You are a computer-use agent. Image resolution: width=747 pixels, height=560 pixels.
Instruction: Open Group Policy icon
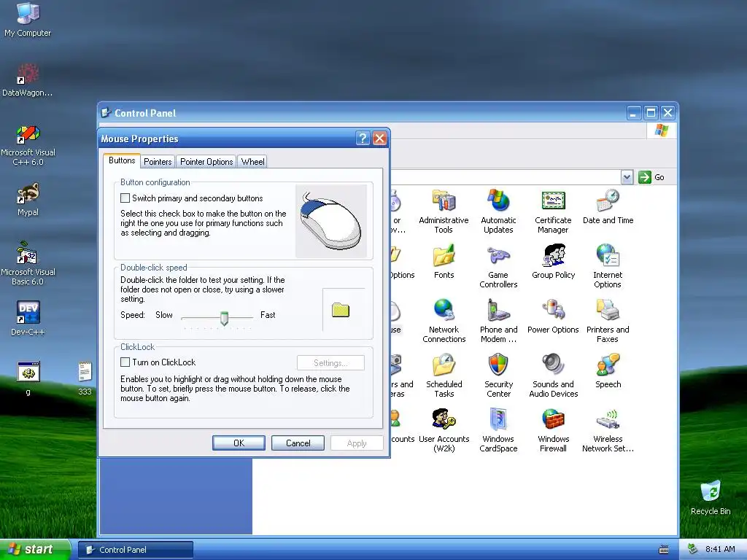[553, 262]
